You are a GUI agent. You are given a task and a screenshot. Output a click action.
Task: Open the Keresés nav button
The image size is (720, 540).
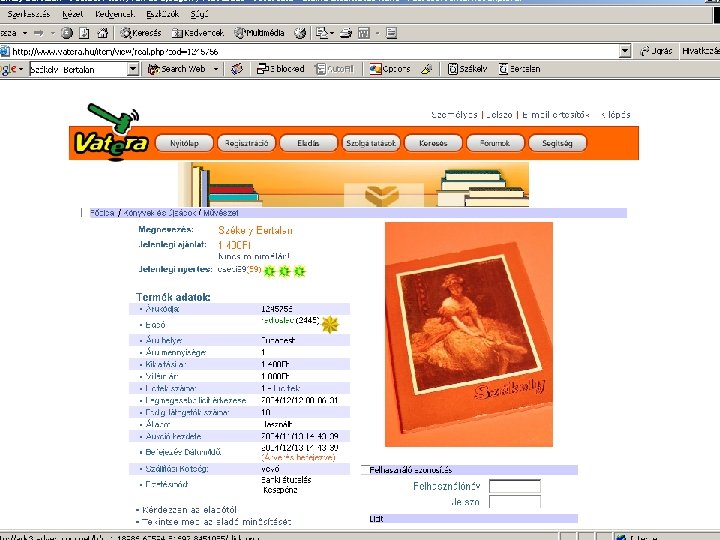tap(433, 143)
